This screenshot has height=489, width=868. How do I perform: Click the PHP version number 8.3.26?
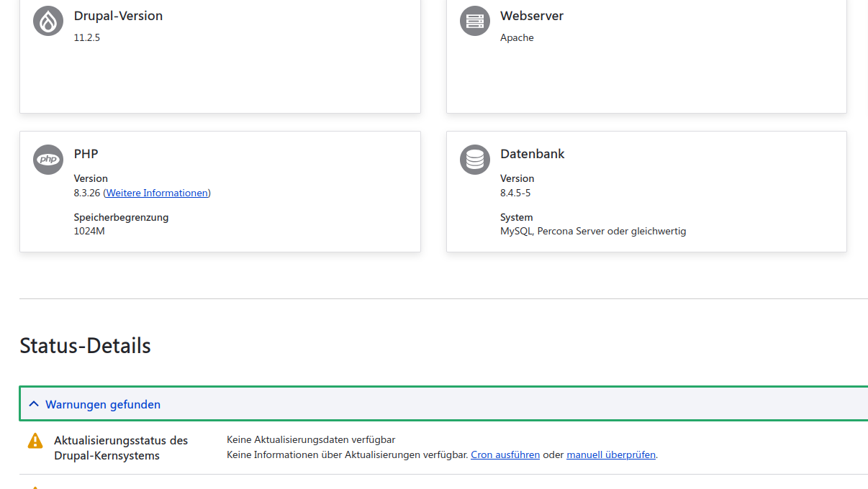click(87, 193)
